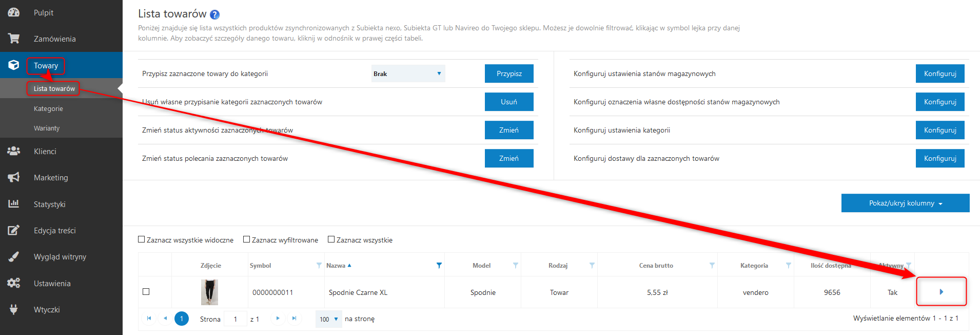
Task: Click the Statystyki chart icon
Action: click(x=14, y=204)
